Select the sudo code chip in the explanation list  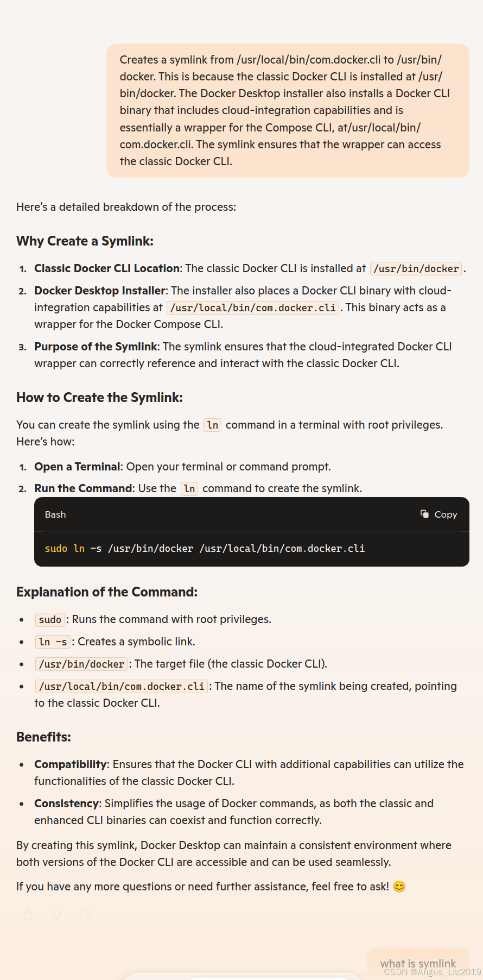coord(49,619)
